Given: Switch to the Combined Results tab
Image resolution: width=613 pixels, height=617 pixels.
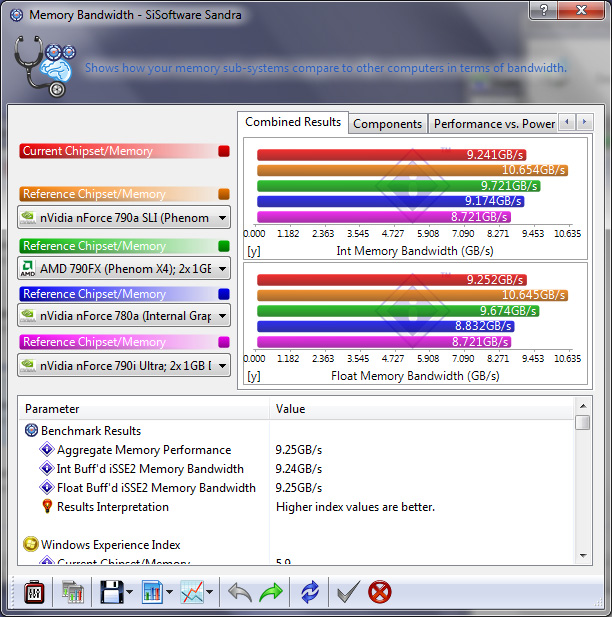Looking at the screenshot, I should point(293,122).
